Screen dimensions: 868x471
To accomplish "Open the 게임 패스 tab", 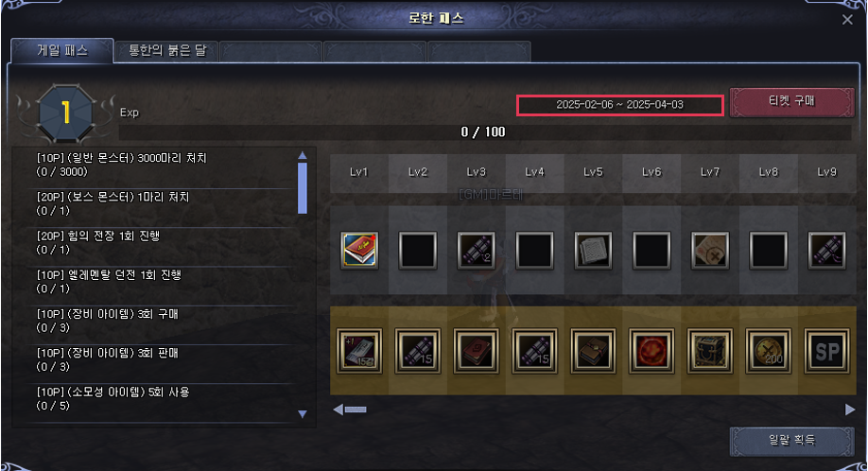I will coord(62,50).
